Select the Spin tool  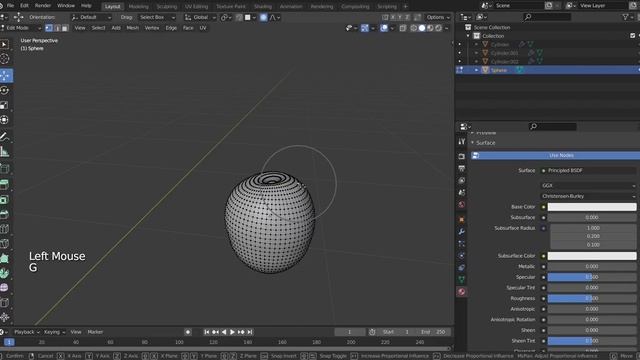pos(5,273)
